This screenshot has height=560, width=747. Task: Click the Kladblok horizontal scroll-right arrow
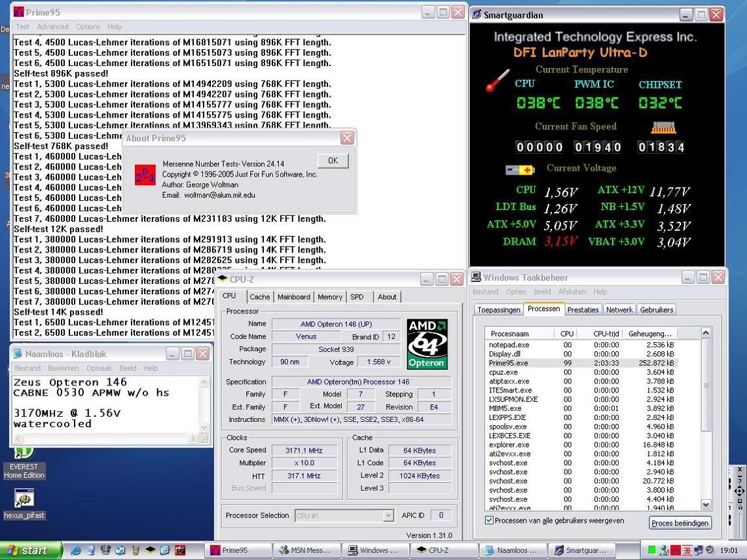(x=193, y=438)
